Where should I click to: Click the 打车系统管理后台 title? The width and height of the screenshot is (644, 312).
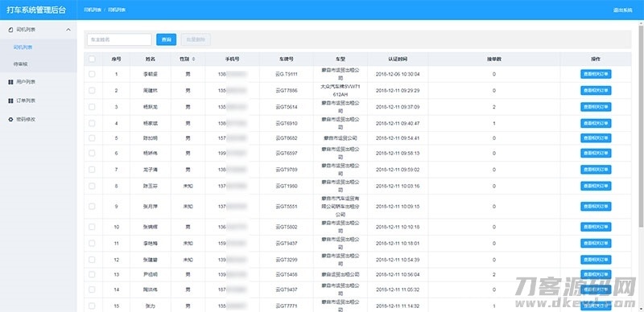click(x=35, y=10)
